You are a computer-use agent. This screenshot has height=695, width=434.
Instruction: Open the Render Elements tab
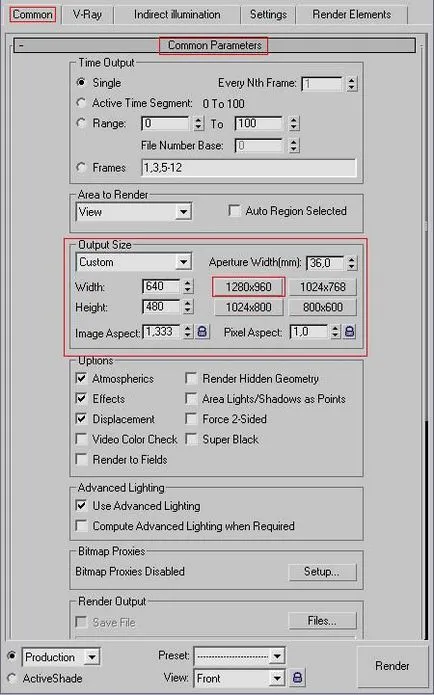click(352, 14)
